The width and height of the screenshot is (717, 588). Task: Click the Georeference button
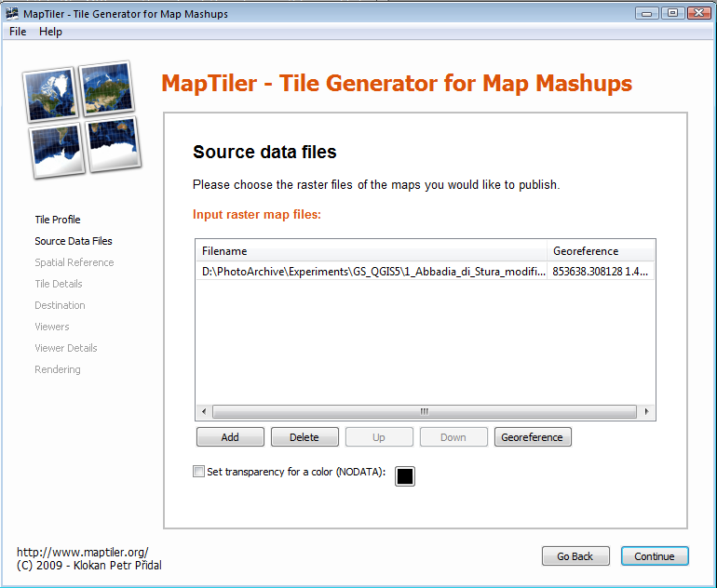click(533, 437)
